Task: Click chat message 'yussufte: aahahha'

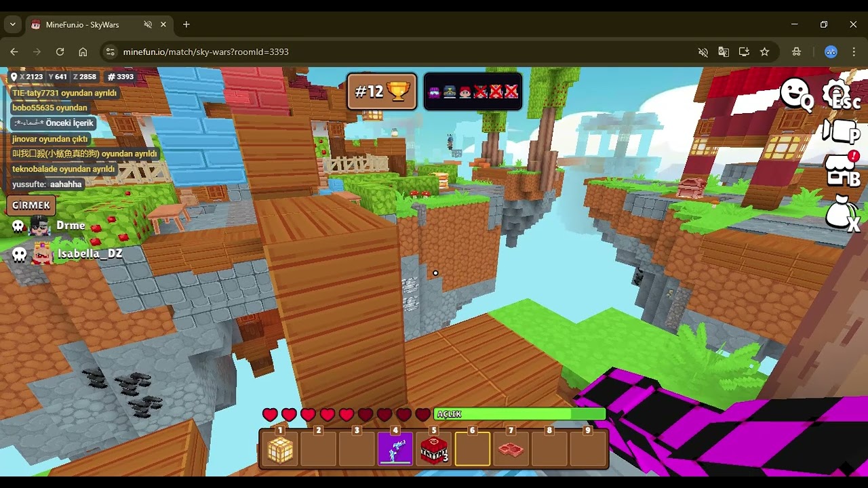Action: [x=47, y=184]
